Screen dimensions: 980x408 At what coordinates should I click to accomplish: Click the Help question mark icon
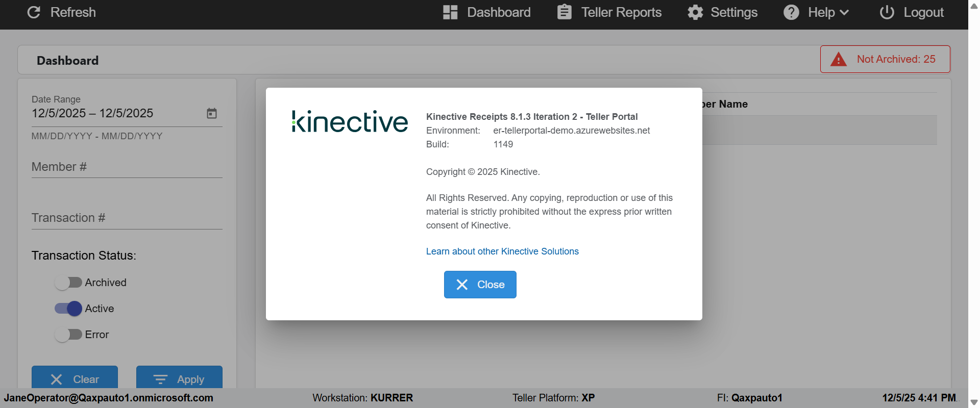pyautogui.click(x=791, y=12)
